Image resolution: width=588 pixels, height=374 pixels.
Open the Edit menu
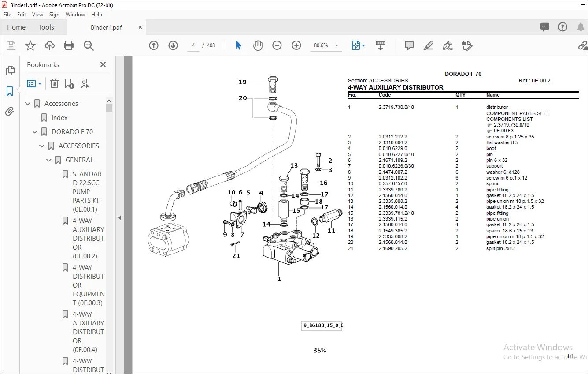coord(22,15)
